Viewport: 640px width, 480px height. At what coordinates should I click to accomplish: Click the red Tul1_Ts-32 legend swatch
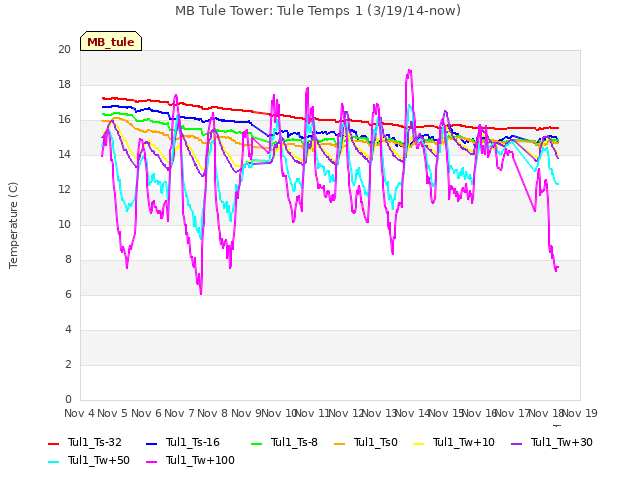click(53, 444)
